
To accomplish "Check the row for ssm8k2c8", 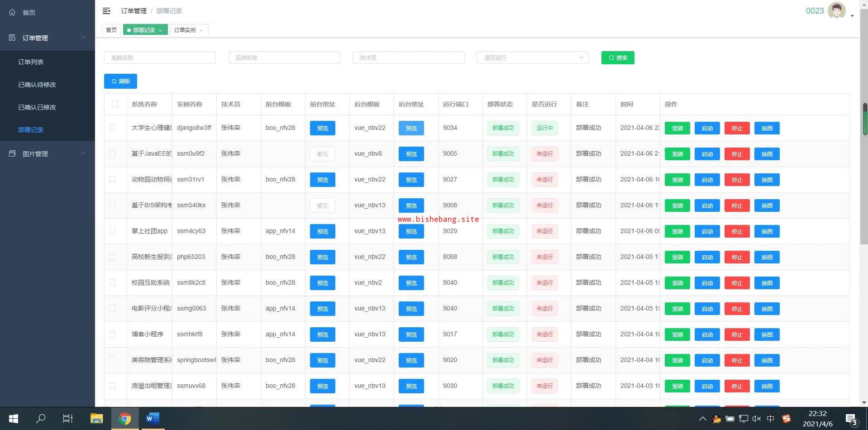I will 112,282.
